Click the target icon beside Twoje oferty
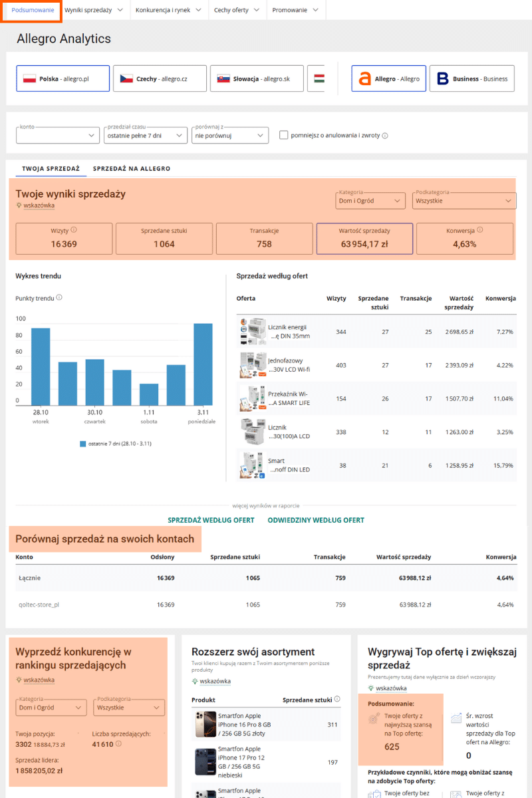Screen dimensions: 532x798 (374, 718)
